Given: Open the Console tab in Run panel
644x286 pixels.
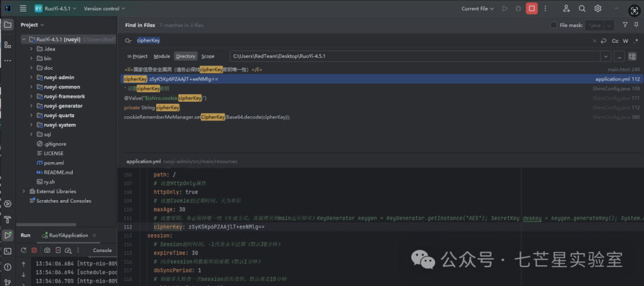Looking at the screenshot, I should point(103,250).
